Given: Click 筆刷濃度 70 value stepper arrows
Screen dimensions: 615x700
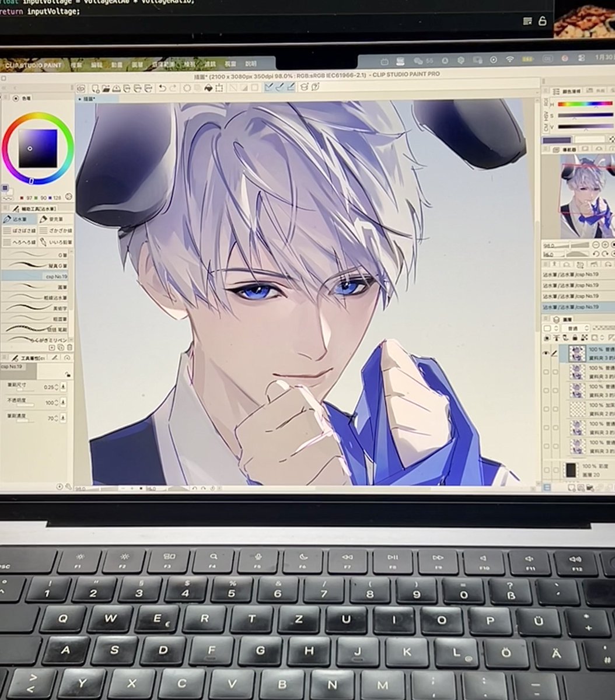Looking at the screenshot, I should (57, 418).
